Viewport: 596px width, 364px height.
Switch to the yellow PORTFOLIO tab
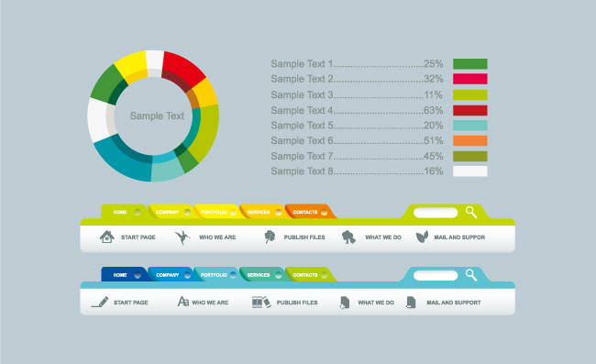(216, 212)
